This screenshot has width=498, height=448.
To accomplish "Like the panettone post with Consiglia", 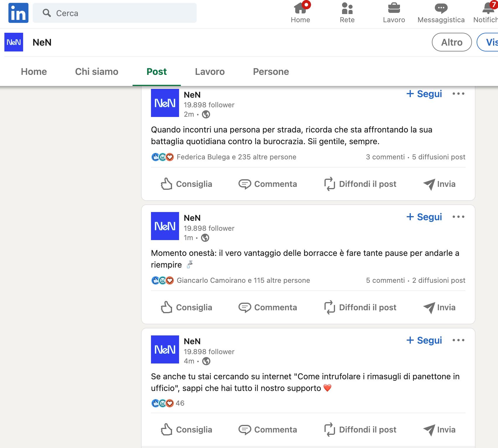I will point(186,430).
